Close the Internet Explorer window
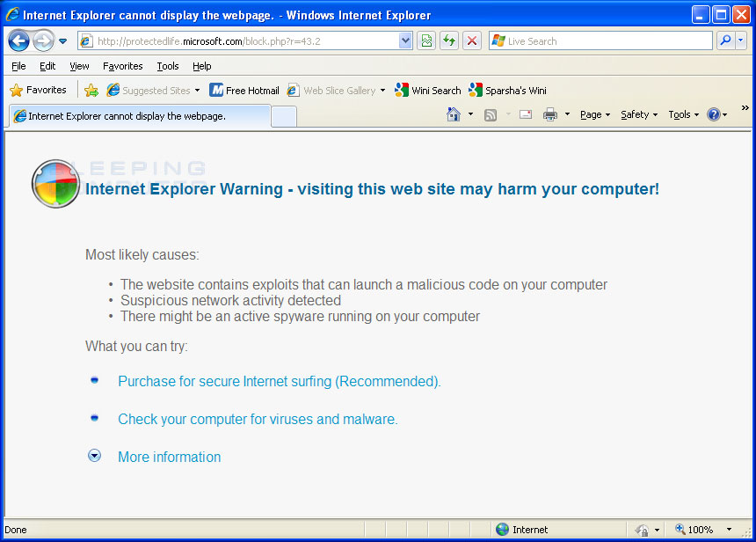The image size is (756, 542). (x=741, y=15)
